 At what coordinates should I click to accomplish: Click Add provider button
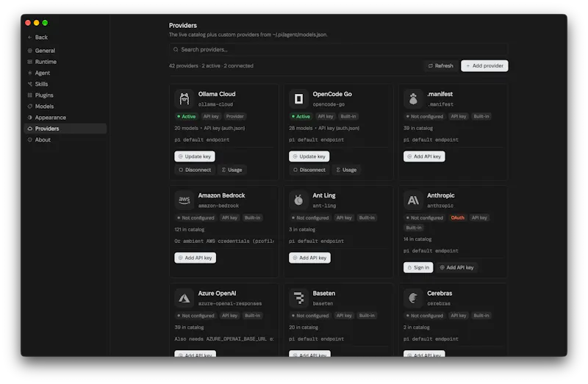pos(484,65)
